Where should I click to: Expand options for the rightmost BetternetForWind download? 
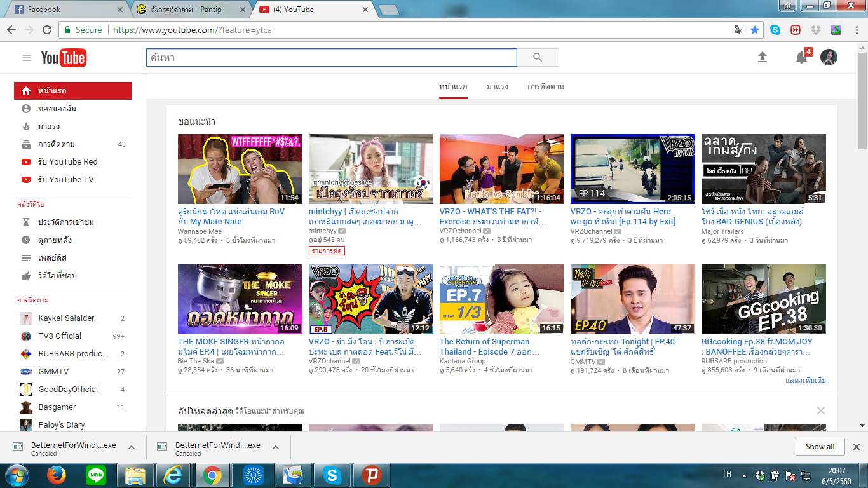tap(276, 447)
